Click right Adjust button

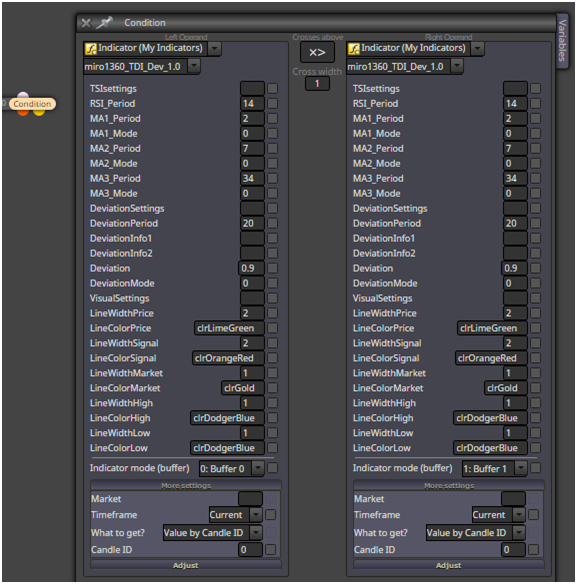(448, 565)
